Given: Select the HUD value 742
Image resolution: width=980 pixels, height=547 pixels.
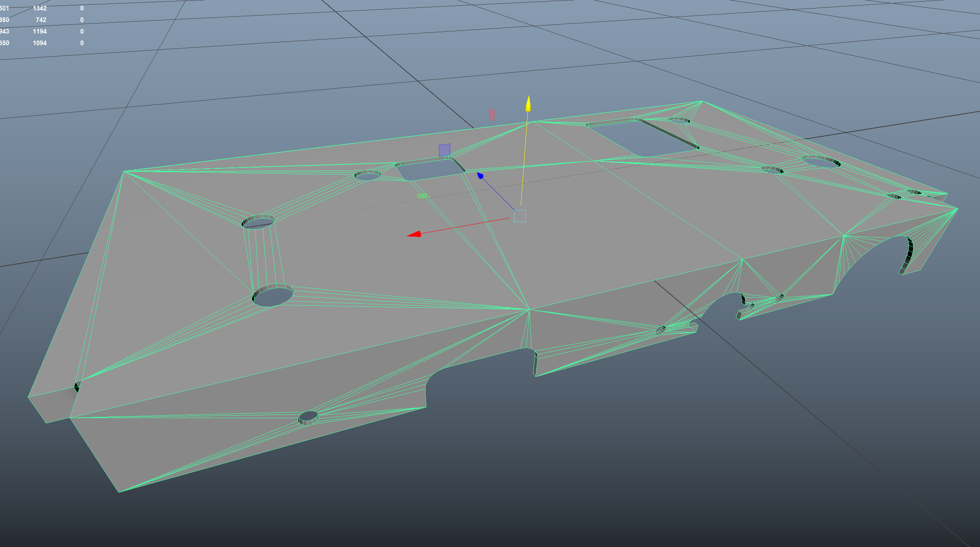Looking at the screenshot, I should 41,20.
